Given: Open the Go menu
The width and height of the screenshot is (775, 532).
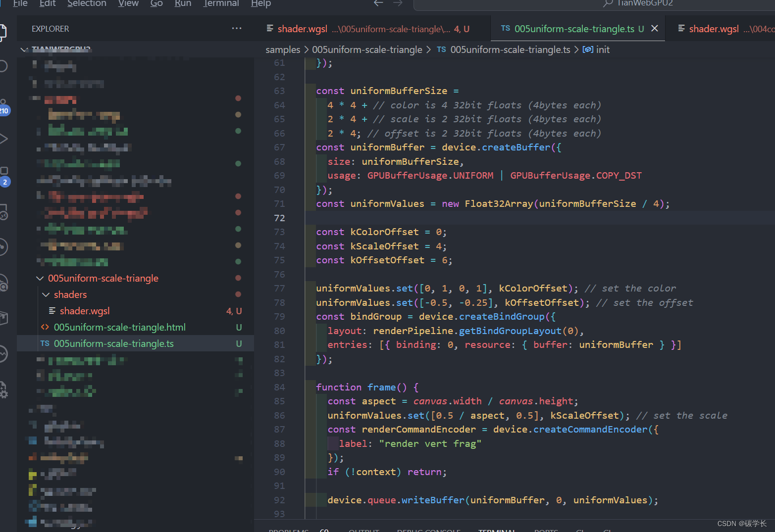Looking at the screenshot, I should pos(156,3).
